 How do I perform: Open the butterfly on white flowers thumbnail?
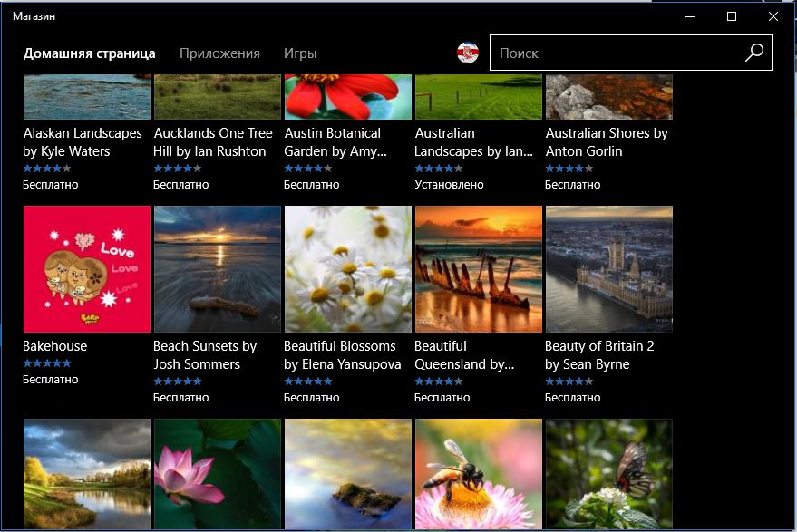pyautogui.click(x=609, y=474)
